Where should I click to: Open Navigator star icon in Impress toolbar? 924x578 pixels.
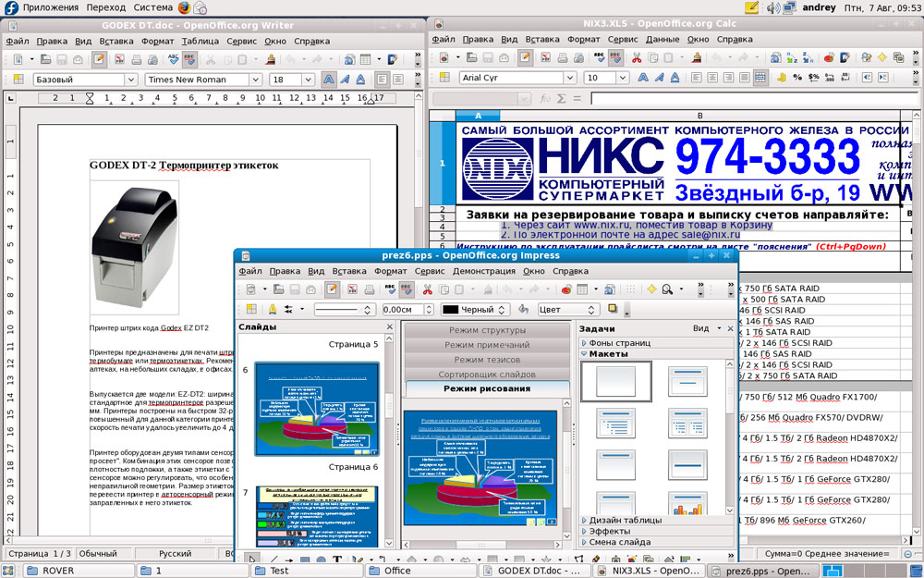click(651, 289)
